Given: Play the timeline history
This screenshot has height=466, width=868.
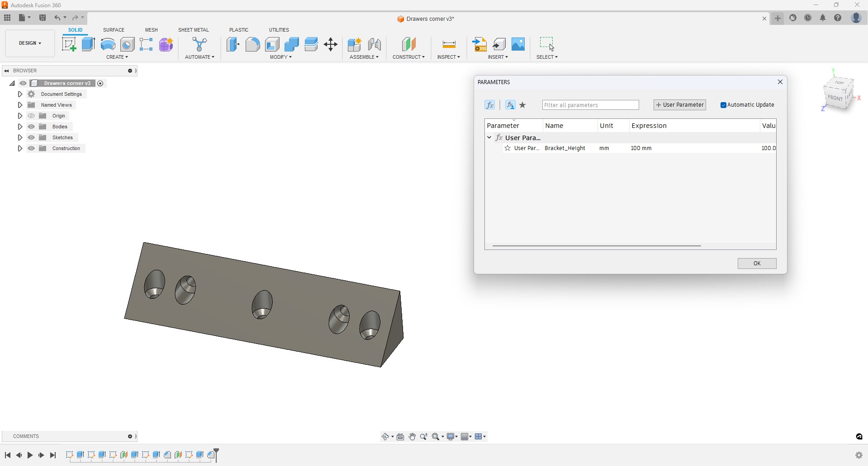Looking at the screenshot, I should (x=30, y=455).
